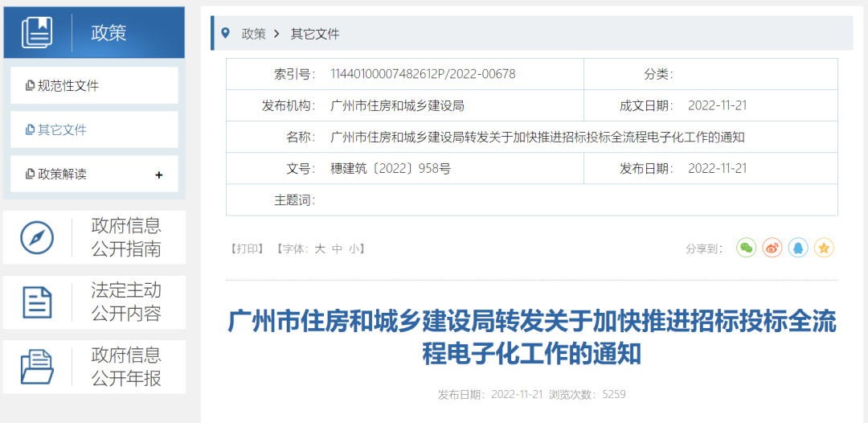Image resolution: width=868 pixels, height=423 pixels.
Task: Share to QQ icon
Action: (798, 248)
